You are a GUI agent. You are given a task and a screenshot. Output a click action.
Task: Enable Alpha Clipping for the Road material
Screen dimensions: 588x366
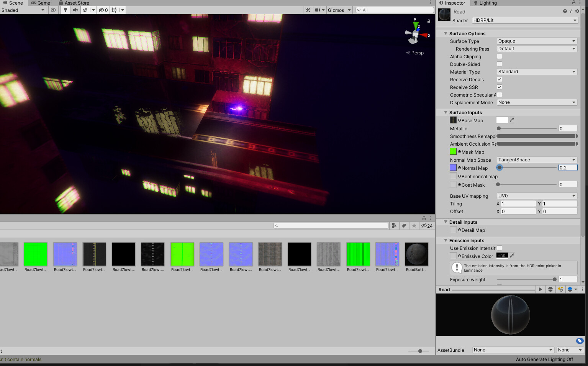[500, 56]
